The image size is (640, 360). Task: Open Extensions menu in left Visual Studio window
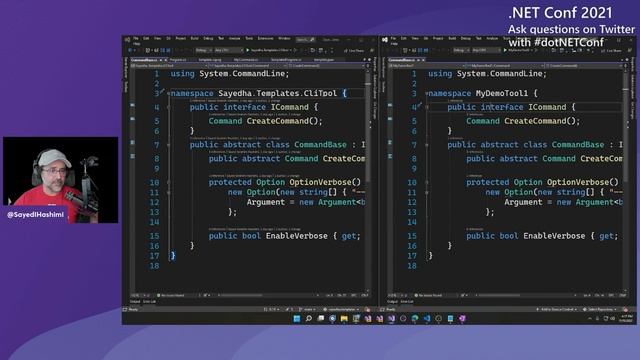(265, 38)
